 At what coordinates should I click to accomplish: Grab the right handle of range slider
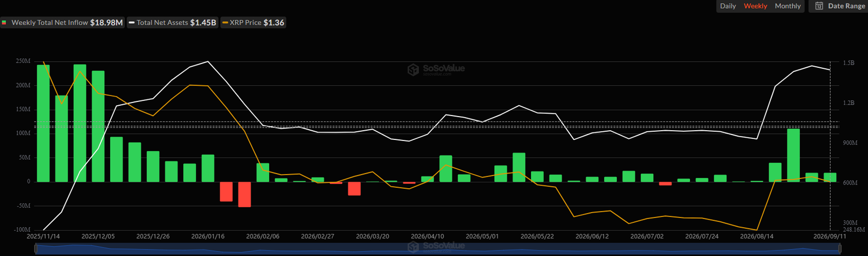840,248
